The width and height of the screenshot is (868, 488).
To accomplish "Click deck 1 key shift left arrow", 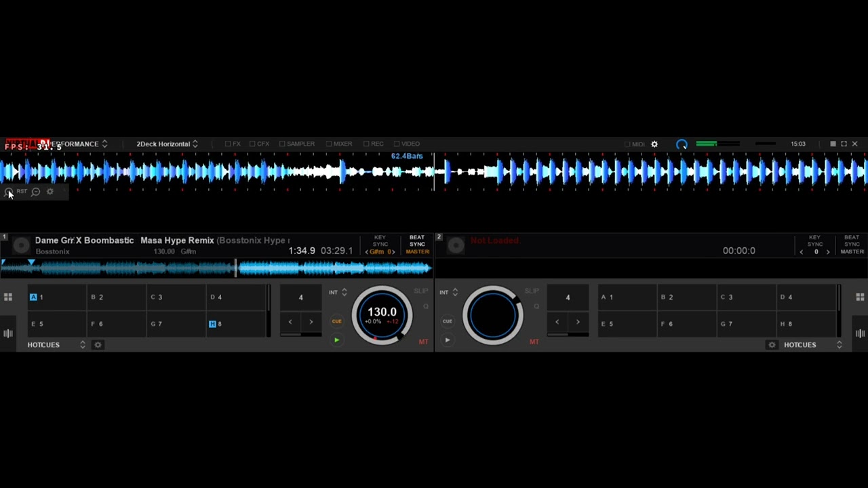I will point(367,251).
